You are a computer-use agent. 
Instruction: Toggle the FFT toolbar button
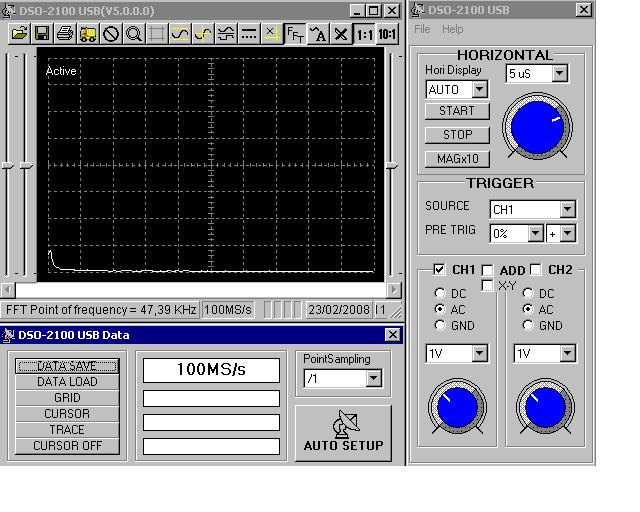pos(295,33)
